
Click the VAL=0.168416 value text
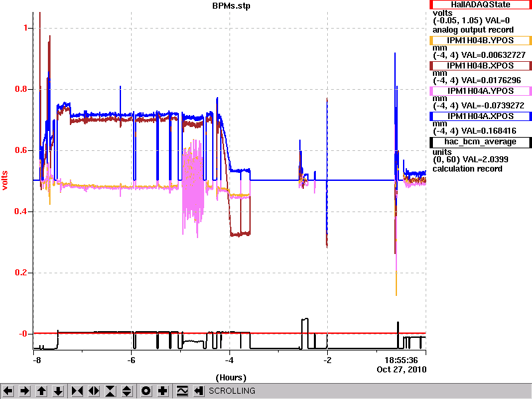[x=489, y=131]
